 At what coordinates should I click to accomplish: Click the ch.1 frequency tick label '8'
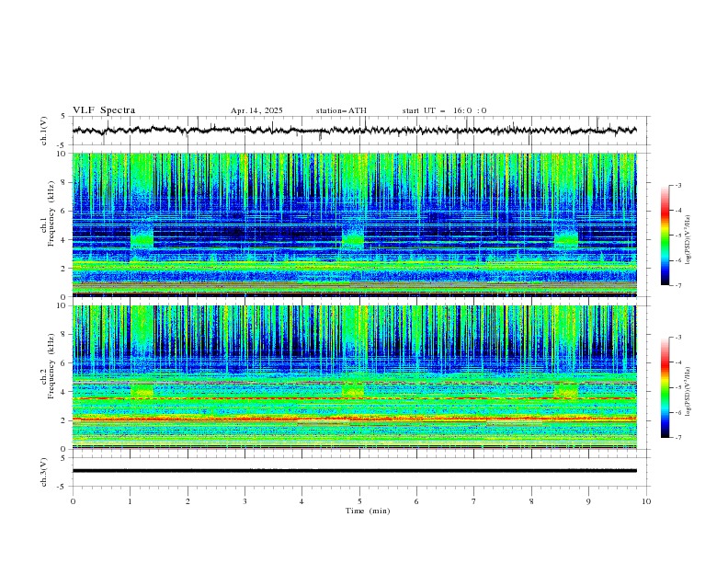65,182
